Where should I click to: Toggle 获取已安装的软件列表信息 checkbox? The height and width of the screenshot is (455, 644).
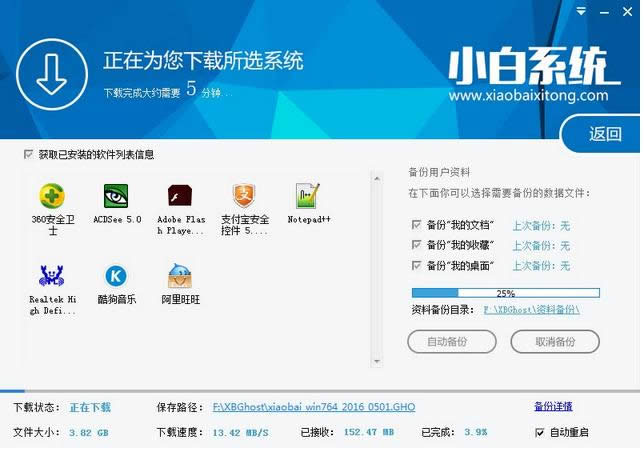pyautogui.click(x=28, y=154)
